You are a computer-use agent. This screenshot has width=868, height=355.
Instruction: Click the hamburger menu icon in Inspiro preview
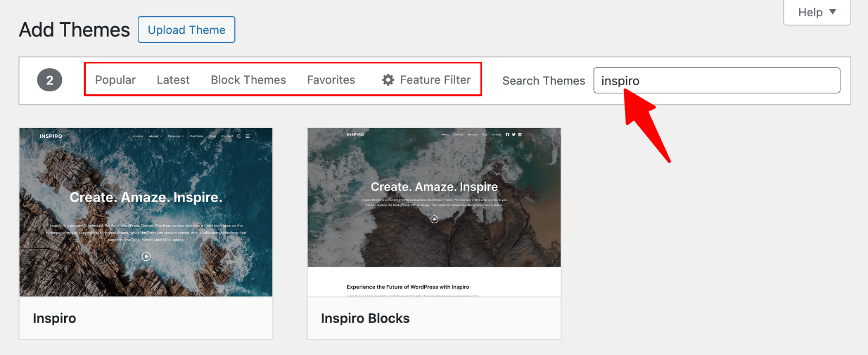(x=247, y=137)
